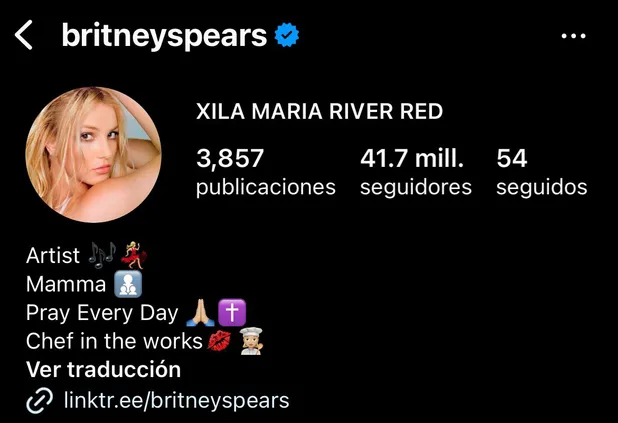
Task: Open the profile picture
Action: (93, 155)
